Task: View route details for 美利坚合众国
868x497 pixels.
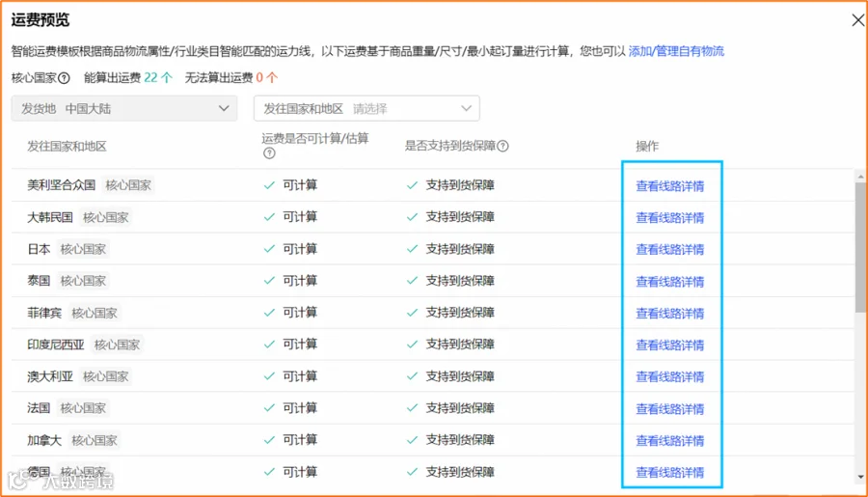Action: (670, 186)
